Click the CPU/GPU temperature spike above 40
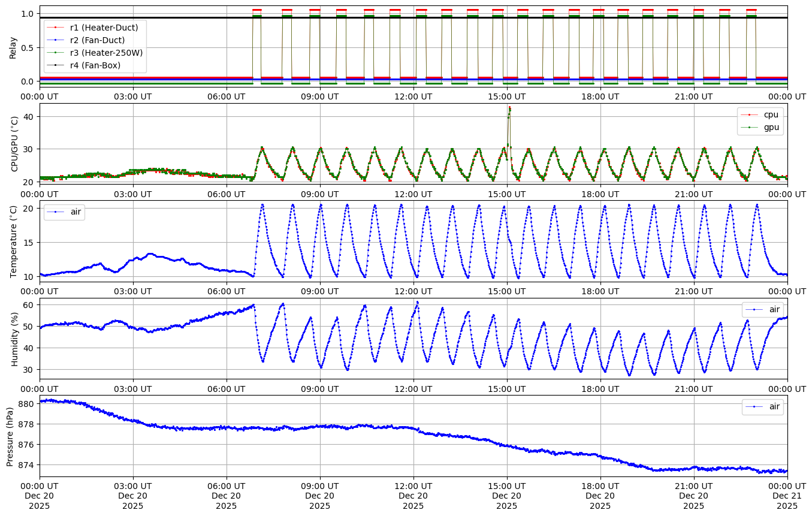Screen dimensions: 812x516 tap(509, 108)
